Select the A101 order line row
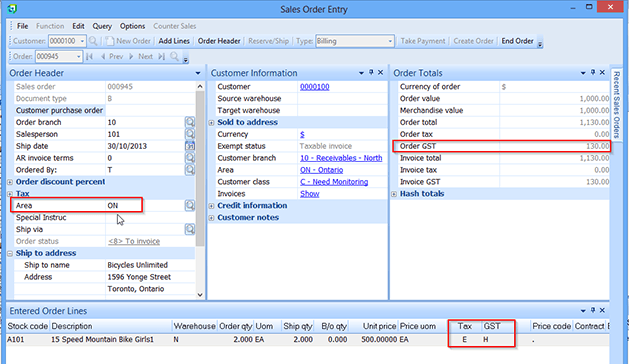This screenshot has width=629, height=364. [308, 340]
